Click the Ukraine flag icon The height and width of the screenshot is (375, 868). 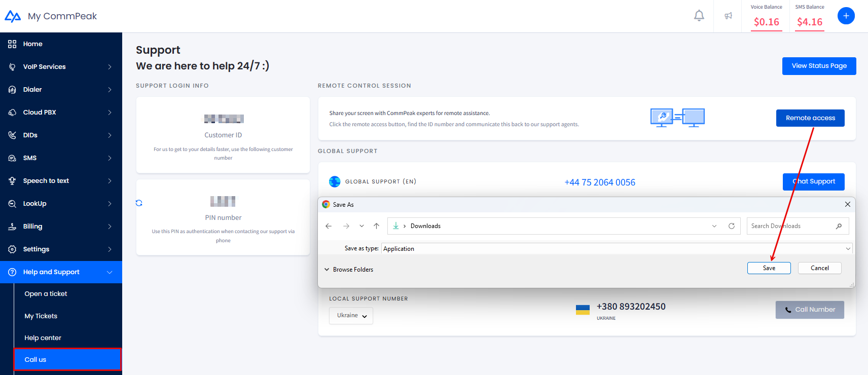point(583,310)
